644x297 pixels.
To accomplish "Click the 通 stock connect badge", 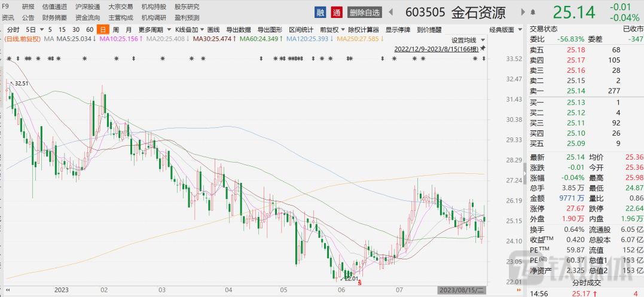I will pos(337,13).
